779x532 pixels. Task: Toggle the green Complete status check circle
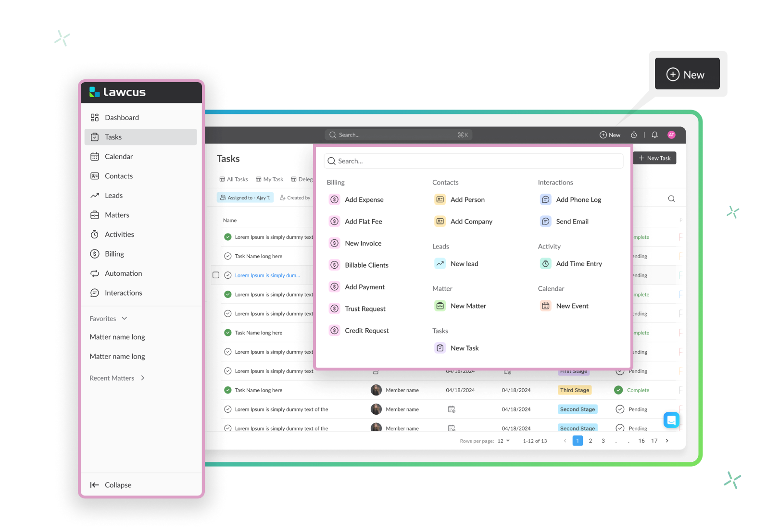[618, 390]
